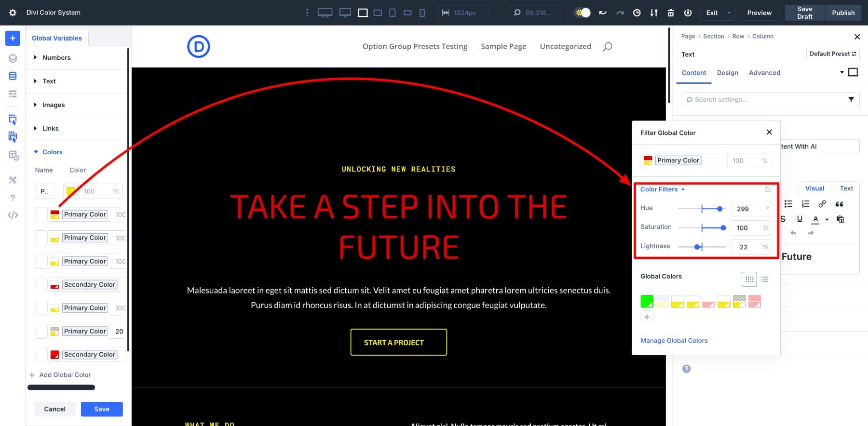
Task: Switch to widest desktop view
Action: pos(325,13)
